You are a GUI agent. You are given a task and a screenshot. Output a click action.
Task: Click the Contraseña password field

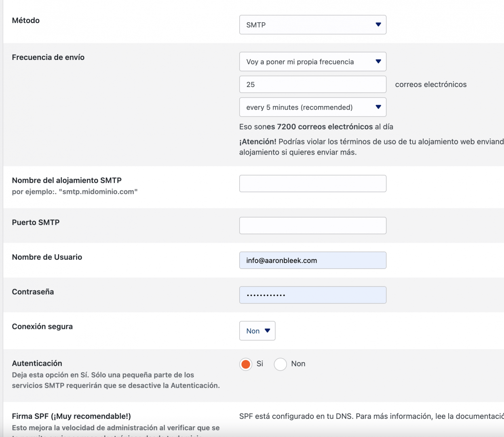313,295
